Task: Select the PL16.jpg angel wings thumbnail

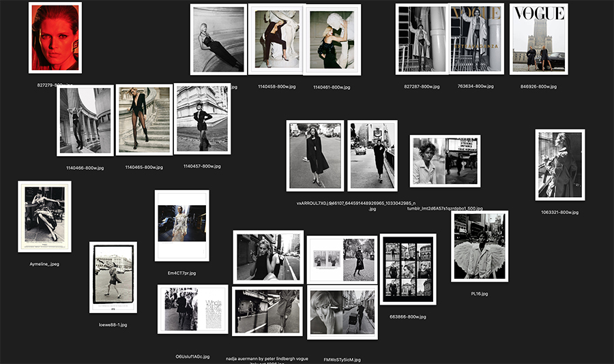Action: coord(480,246)
